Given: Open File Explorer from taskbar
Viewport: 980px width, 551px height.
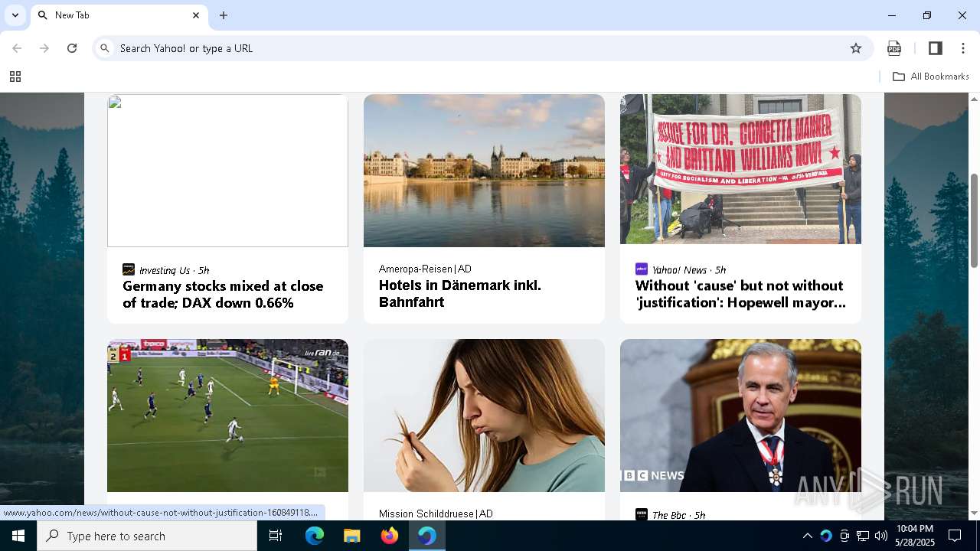Looking at the screenshot, I should [x=351, y=536].
